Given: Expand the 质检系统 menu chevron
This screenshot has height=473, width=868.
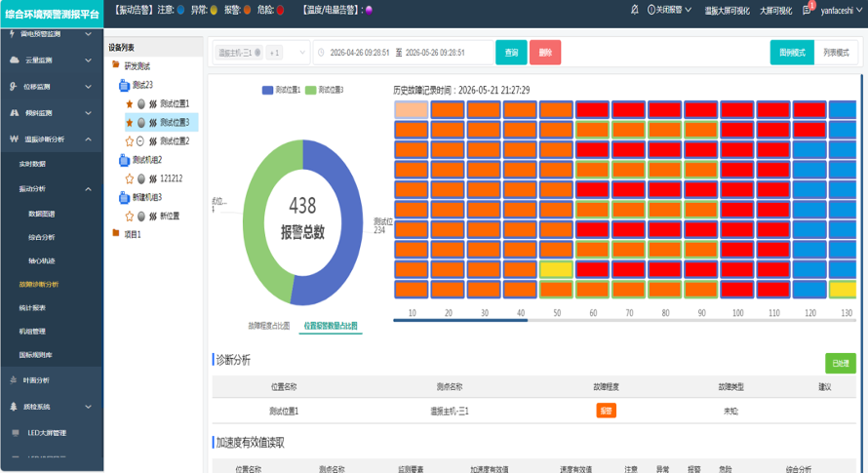Looking at the screenshot, I should click(88, 407).
